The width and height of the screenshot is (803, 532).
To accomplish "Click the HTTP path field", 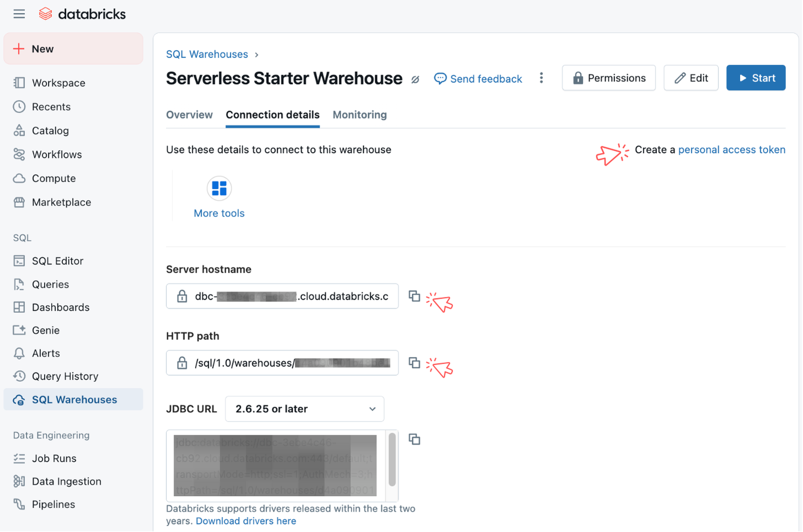I will [x=282, y=363].
